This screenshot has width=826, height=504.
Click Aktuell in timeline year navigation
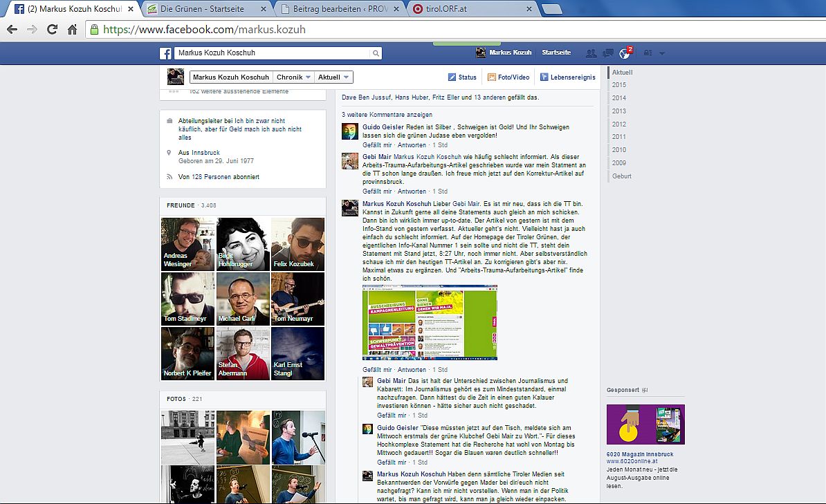[622, 73]
